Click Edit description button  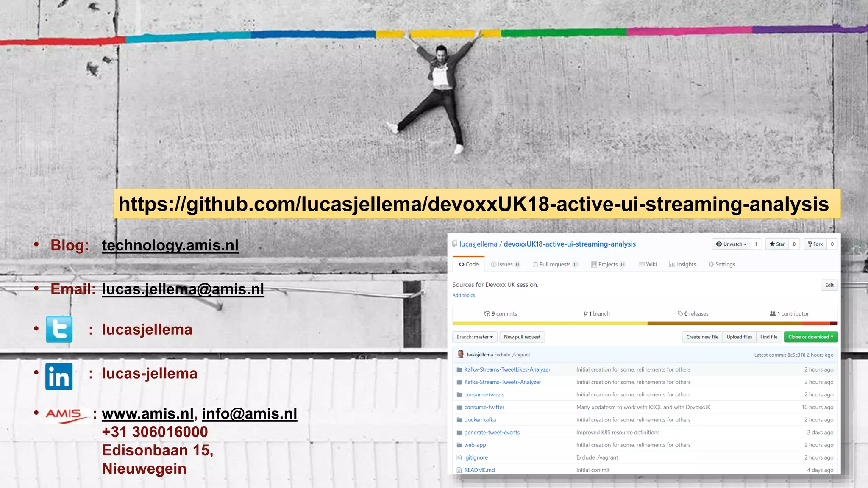829,285
